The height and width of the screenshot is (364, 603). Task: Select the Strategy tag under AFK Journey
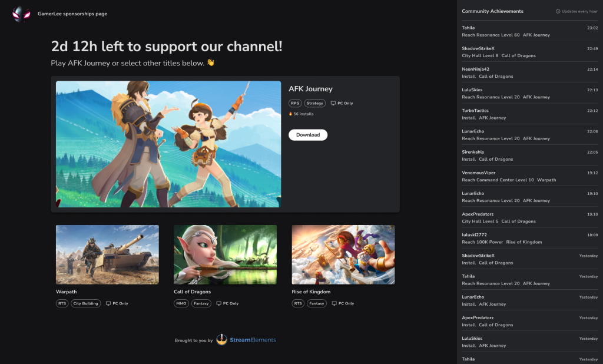tap(315, 103)
